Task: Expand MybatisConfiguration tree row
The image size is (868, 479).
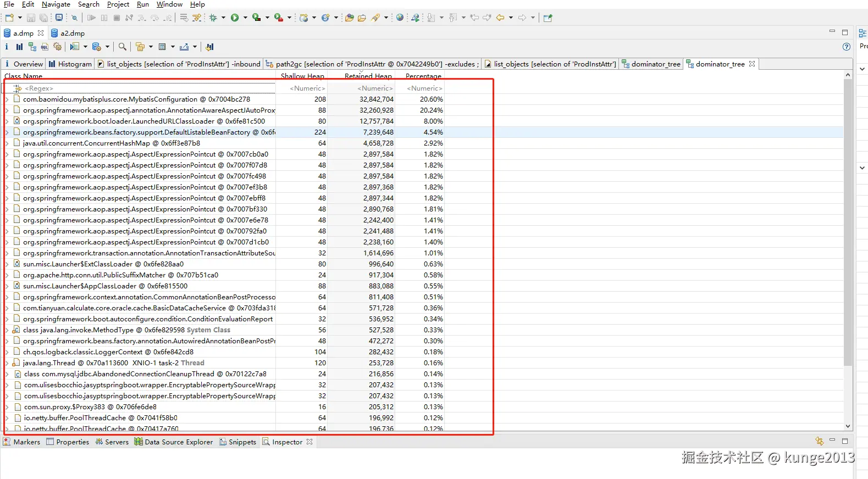Action: (x=7, y=99)
